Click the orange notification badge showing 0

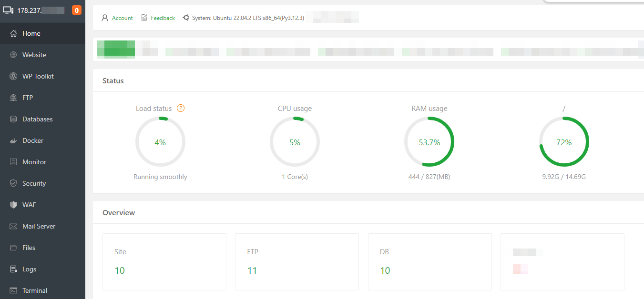(77, 10)
